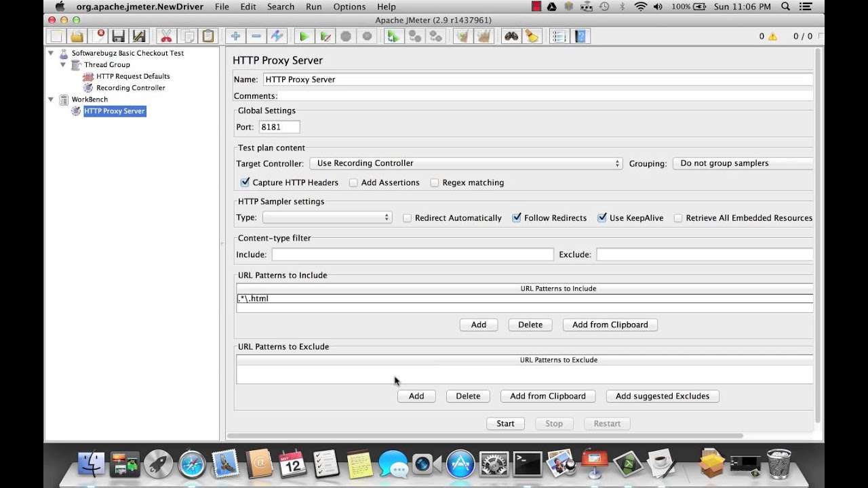This screenshot has height=488, width=868.
Task: Open the Function Helper list icon
Action: 559,37
